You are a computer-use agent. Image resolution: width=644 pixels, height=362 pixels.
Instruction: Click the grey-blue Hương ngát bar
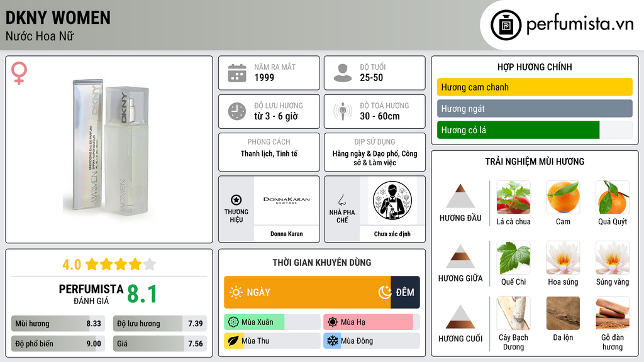[x=535, y=108]
